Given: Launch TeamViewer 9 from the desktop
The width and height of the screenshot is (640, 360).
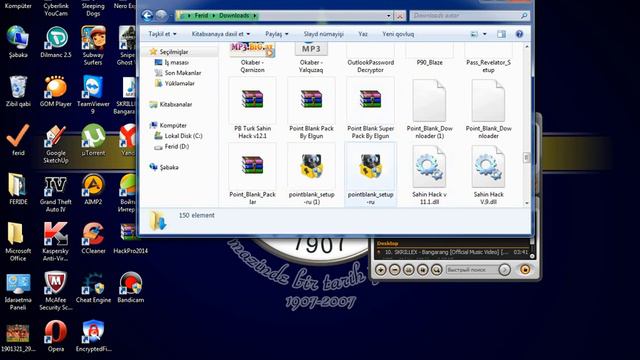Looking at the screenshot, I should click(x=93, y=94).
